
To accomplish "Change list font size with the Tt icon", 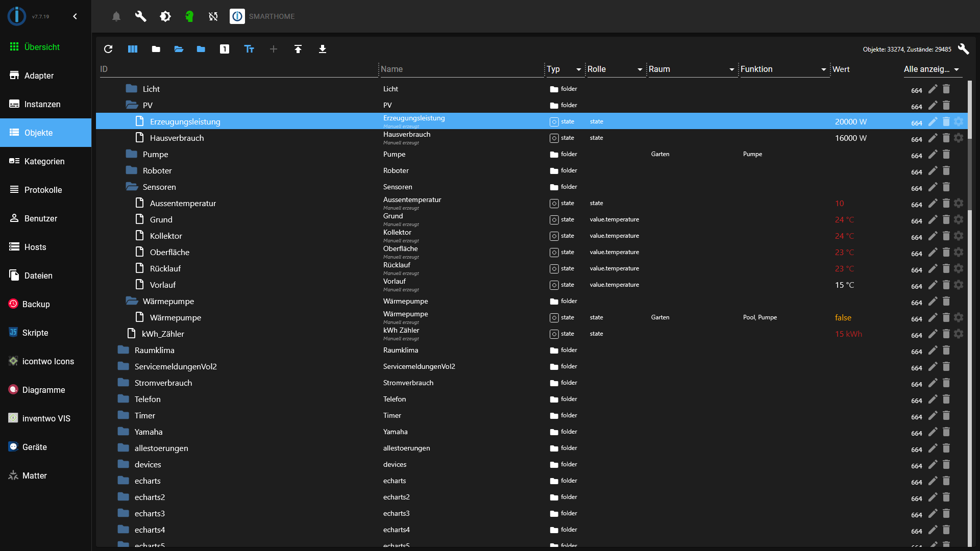I will [x=249, y=49].
